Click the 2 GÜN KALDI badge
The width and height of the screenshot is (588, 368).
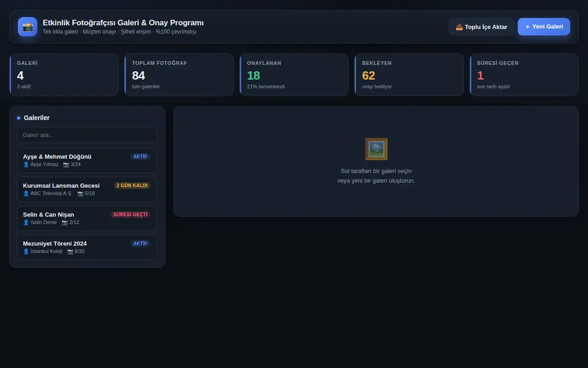click(132, 185)
